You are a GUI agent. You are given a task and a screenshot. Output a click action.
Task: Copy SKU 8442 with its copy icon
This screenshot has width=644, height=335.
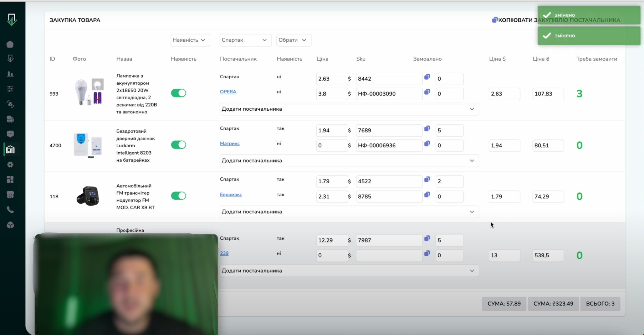click(x=427, y=77)
